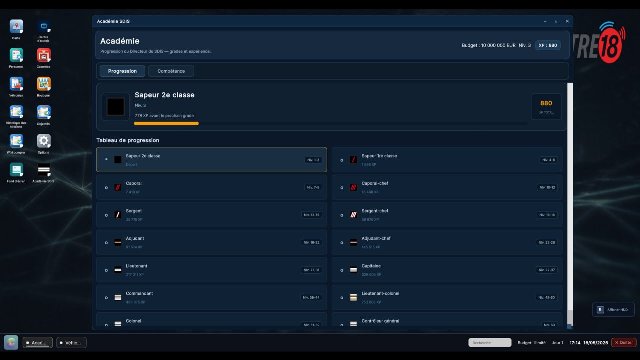Open the start menu orb in taskbar
This screenshot has width=640, height=360.
(x=11, y=342)
